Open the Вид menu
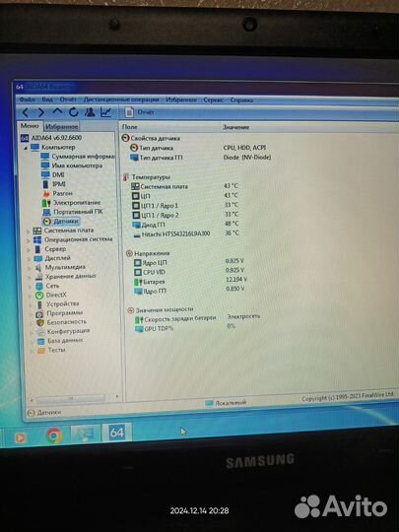This screenshot has width=399, height=532. click(x=47, y=100)
